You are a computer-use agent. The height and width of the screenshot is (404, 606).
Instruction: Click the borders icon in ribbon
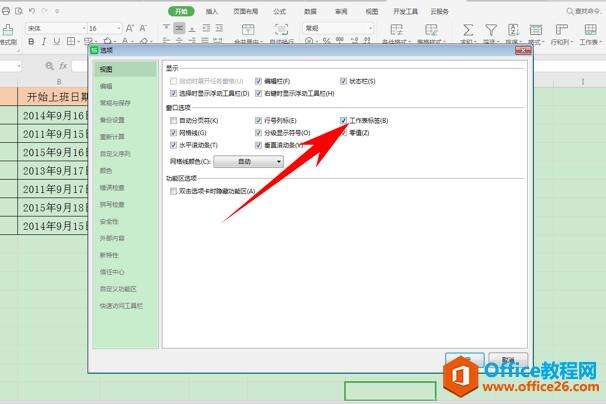[71, 41]
